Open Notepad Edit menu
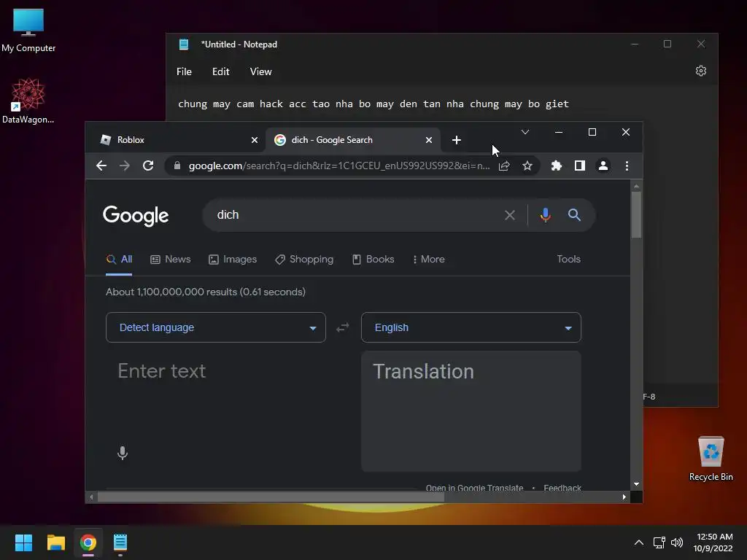Viewport: 747px width, 560px height. click(220, 71)
